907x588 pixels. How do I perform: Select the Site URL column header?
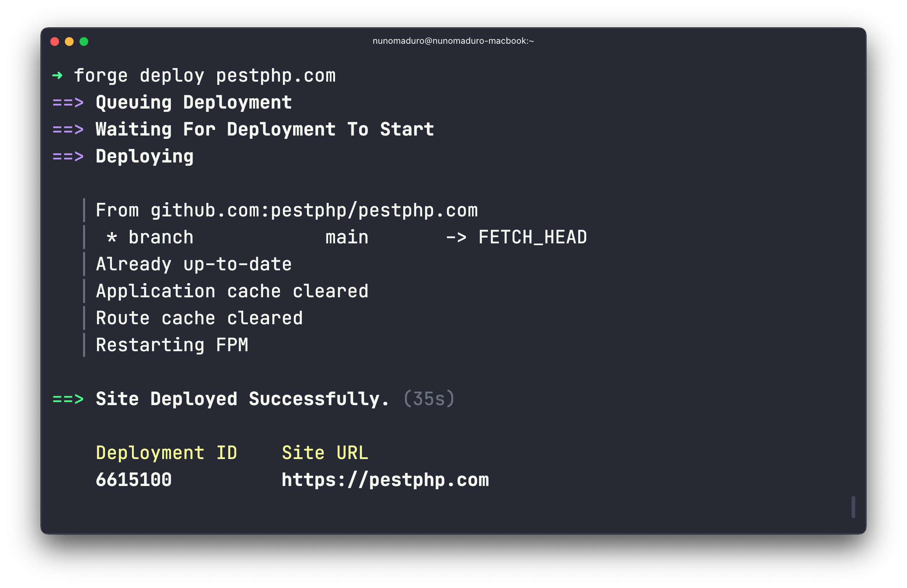click(324, 452)
